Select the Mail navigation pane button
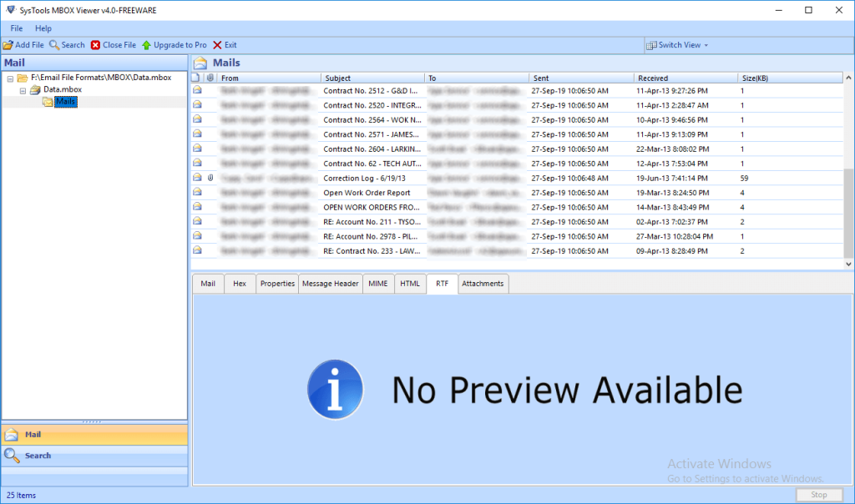Viewport: 855px width, 504px height. (x=94, y=435)
